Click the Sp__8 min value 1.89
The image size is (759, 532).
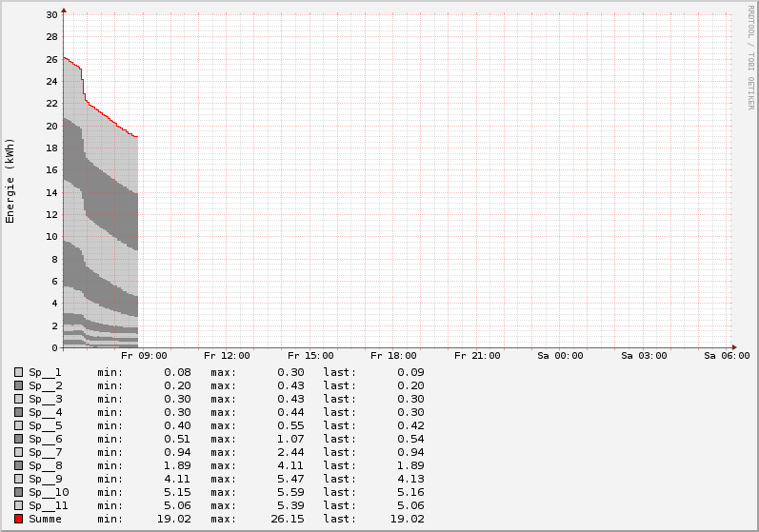pyautogui.click(x=177, y=465)
